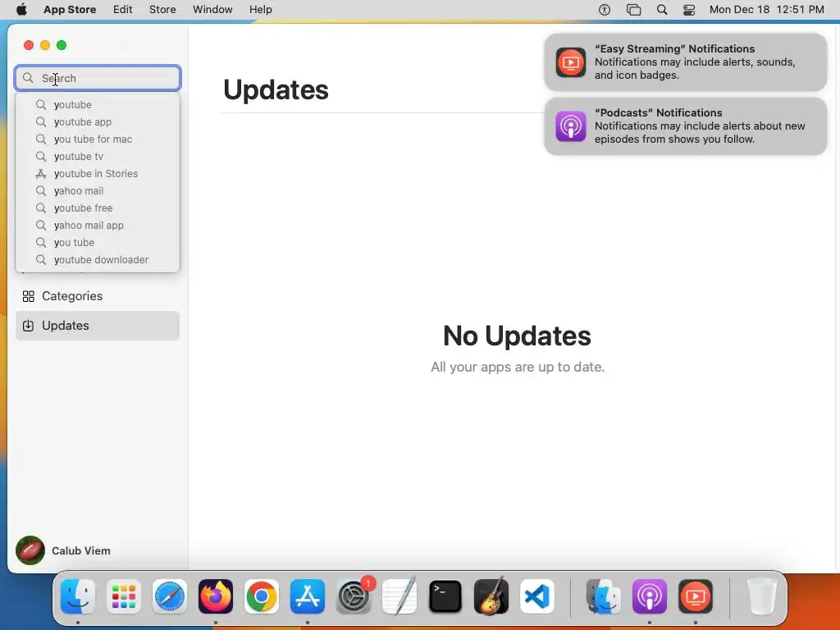Image resolution: width=840 pixels, height=630 pixels.
Task: Click the magnifier icon inside the Search field
Action: pyautogui.click(x=29, y=78)
